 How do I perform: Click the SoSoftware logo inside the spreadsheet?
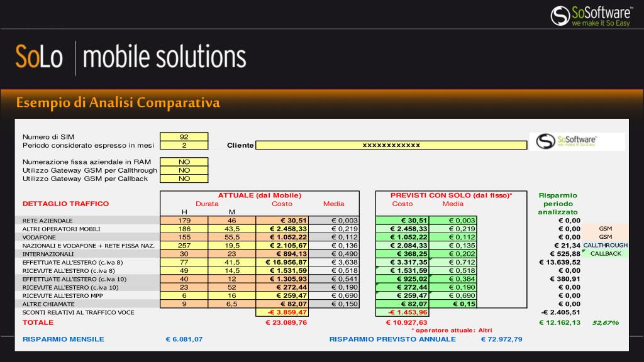[567, 141]
